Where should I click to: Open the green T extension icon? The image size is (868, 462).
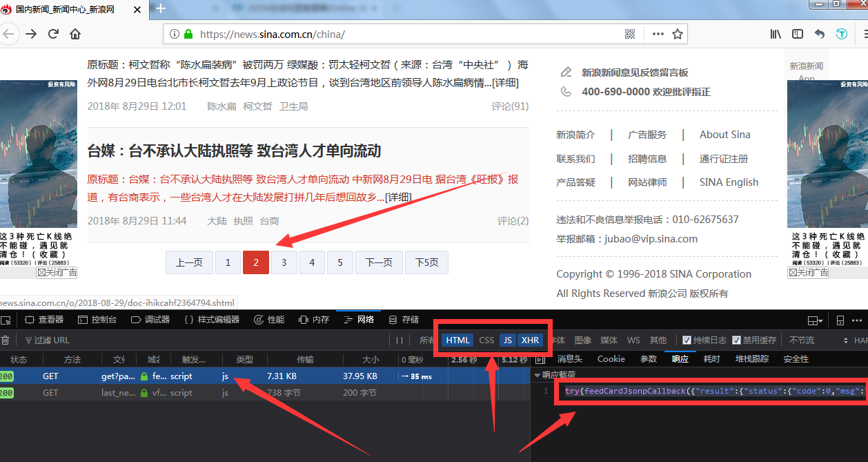tap(842, 34)
